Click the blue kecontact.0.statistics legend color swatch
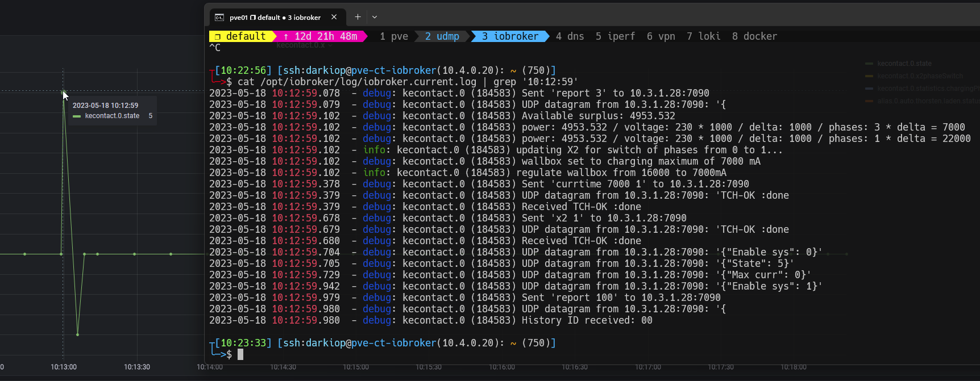The image size is (980, 381). (x=869, y=89)
